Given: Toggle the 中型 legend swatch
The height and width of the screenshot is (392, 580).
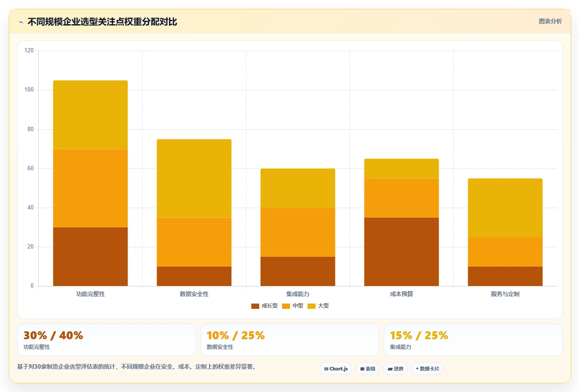Looking at the screenshot, I should [x=286, y=306].
